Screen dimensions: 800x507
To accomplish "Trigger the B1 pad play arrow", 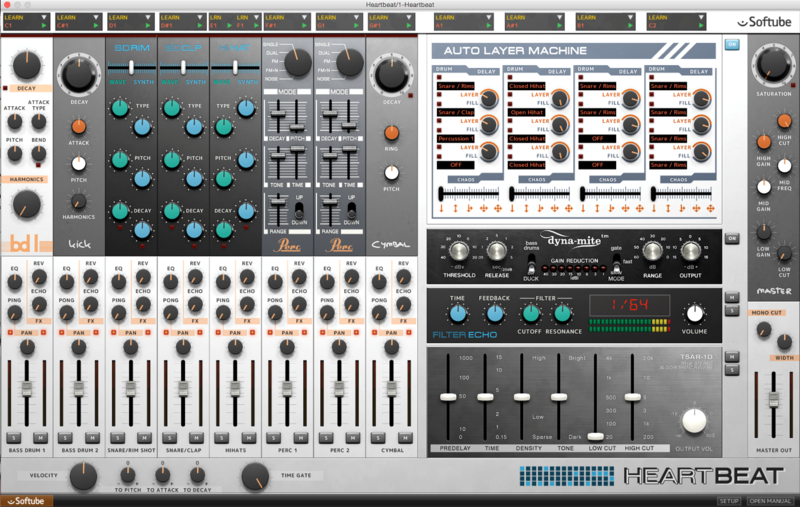I will [631, 25].
